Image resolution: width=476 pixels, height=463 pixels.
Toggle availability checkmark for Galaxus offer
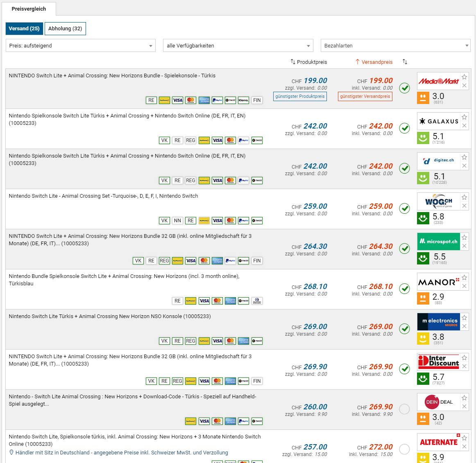click(x=404, y=128)
